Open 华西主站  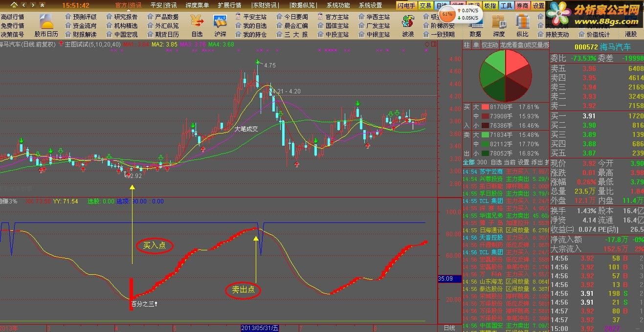pos(374,17)
